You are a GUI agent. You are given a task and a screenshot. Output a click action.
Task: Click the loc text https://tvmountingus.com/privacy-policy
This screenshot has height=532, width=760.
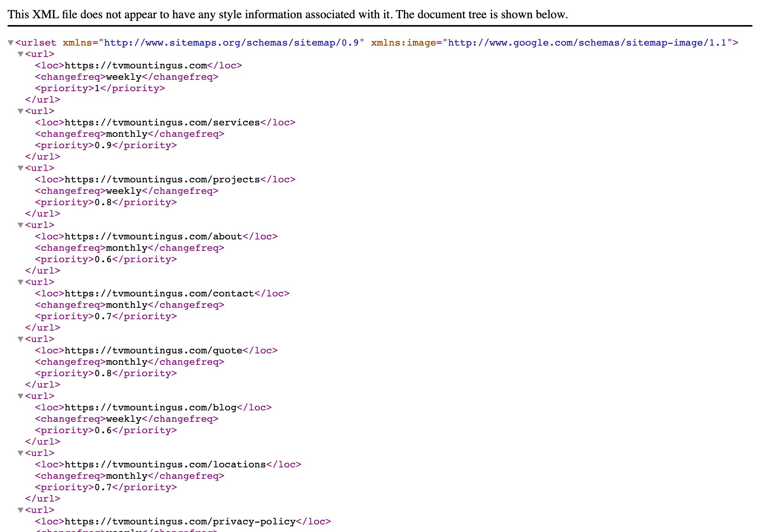pos(180,521)
